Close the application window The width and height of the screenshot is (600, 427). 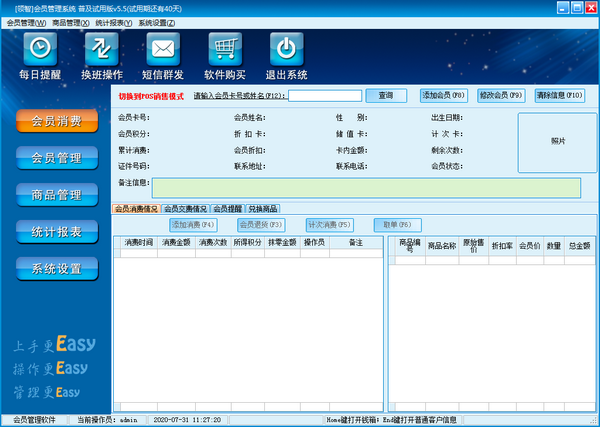click(x=591, y=8)
